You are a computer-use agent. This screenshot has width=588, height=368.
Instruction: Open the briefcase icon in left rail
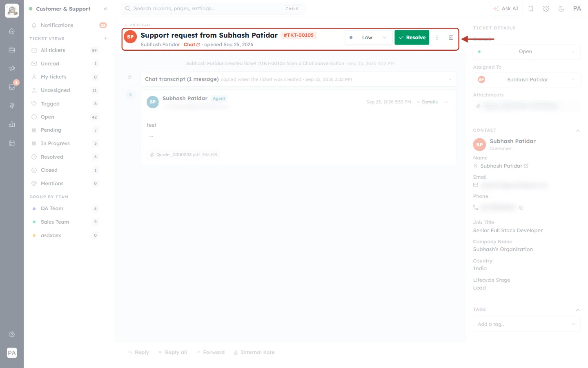12,50
